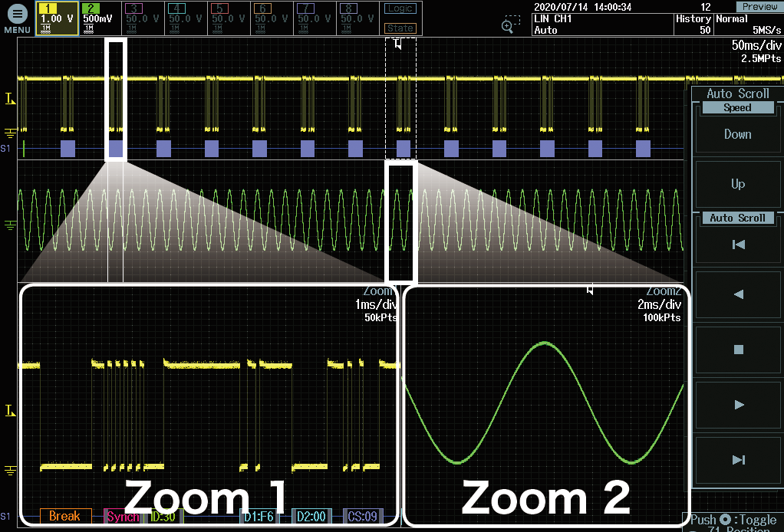Jump to last record skip icon
Viewport: 784px width, 532px height.
pyautogui.click(x=738, y=460)
